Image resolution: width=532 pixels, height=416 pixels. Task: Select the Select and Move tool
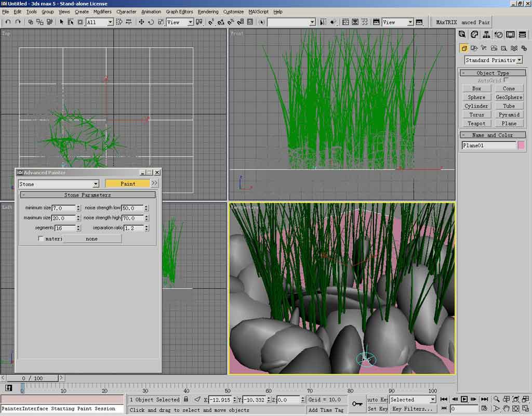coord(141,22)
